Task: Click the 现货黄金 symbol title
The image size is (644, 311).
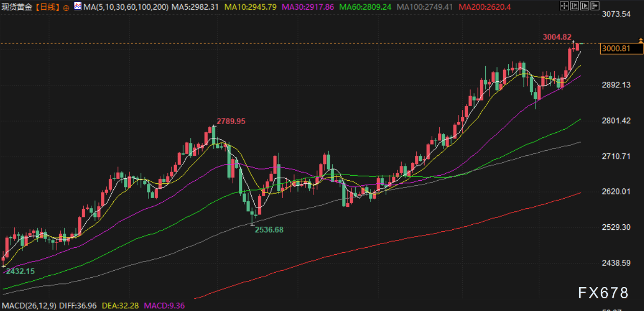Action: pyautogui.click(x=17, y=7)
